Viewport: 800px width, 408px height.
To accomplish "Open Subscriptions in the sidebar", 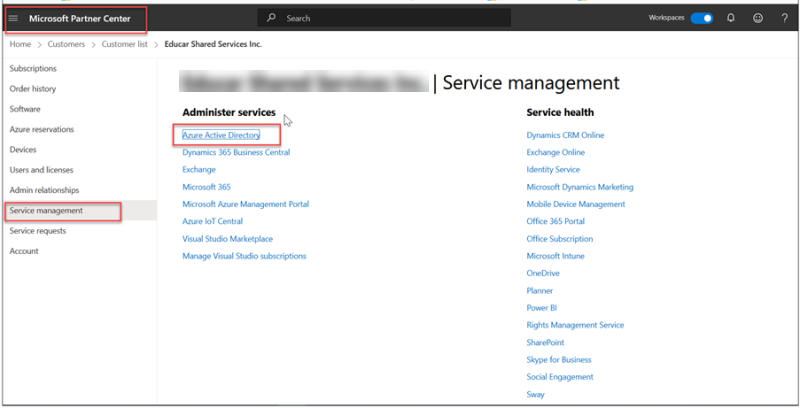I will point(33,69).
